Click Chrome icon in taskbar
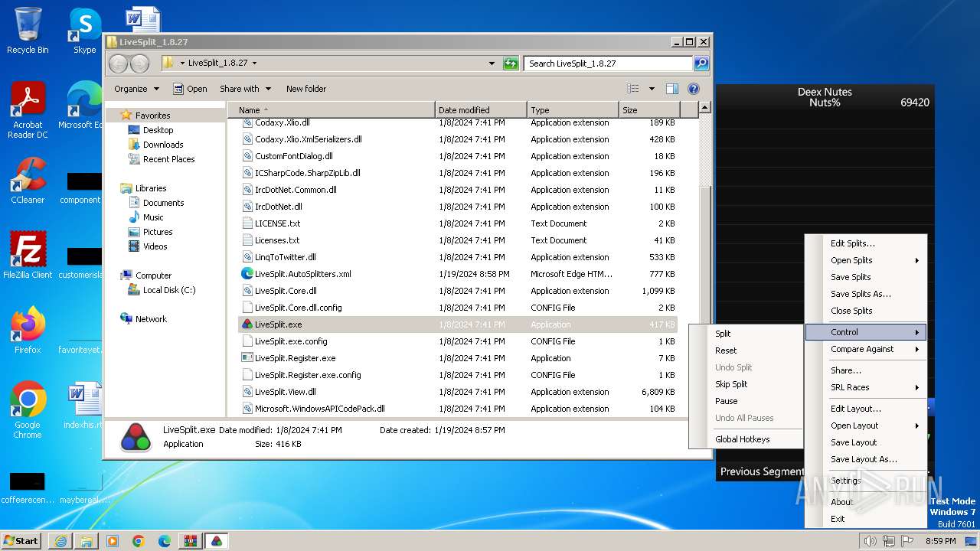Viewport: 980px width, 551px height. tap(139, 541)
